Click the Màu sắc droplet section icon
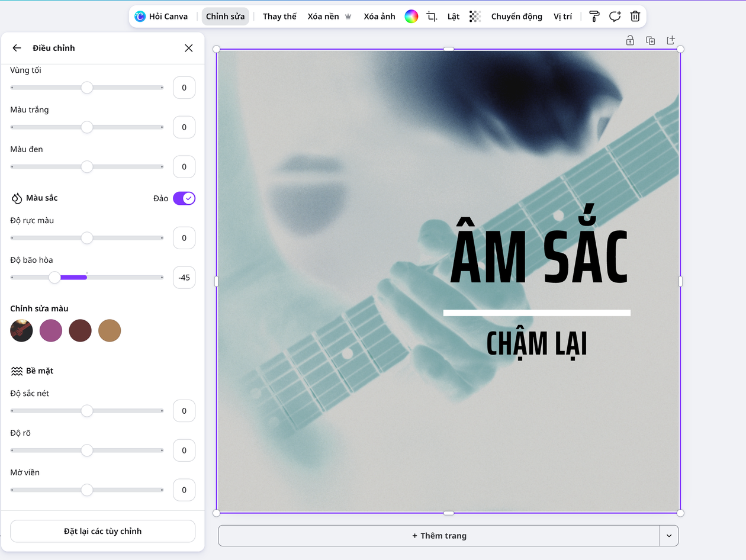The image size is (746, 560). (17, 198)
